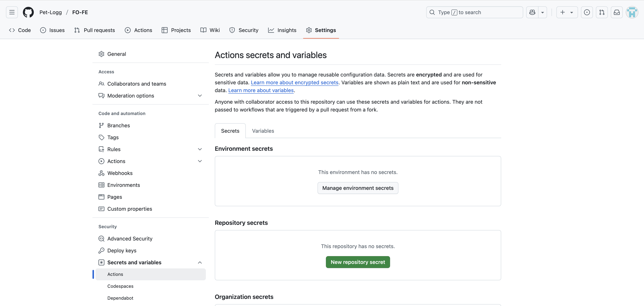Click Manage environment secrets button
This screenshot has width=644, height=306.
pyautogui.click(x=357, y=188)
